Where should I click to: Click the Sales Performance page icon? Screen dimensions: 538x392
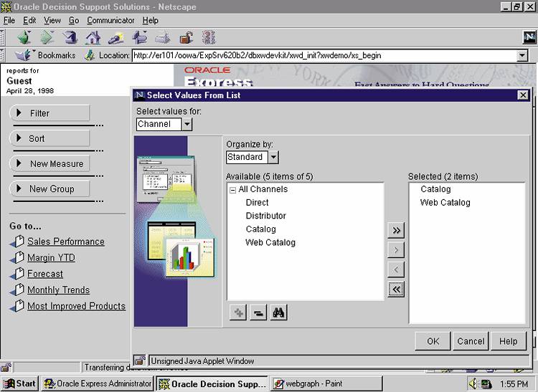coord(16,242)
